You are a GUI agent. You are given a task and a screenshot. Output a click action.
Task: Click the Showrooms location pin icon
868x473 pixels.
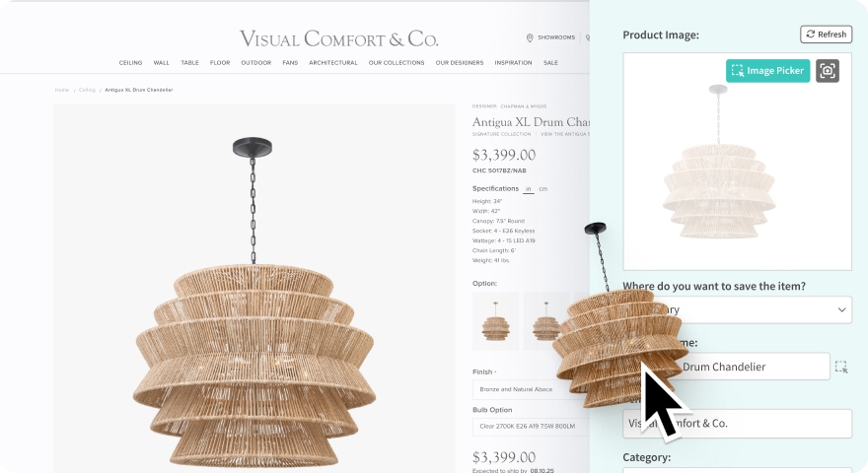coord(530,37)
